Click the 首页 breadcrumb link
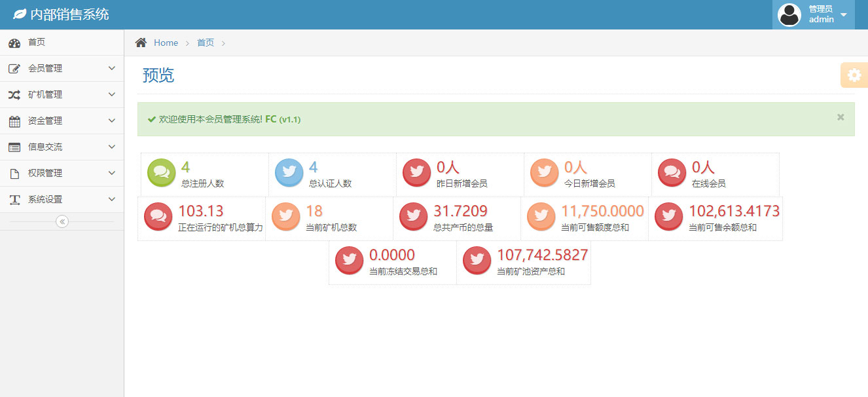This screenshot has width=868, height=397. 206,43
